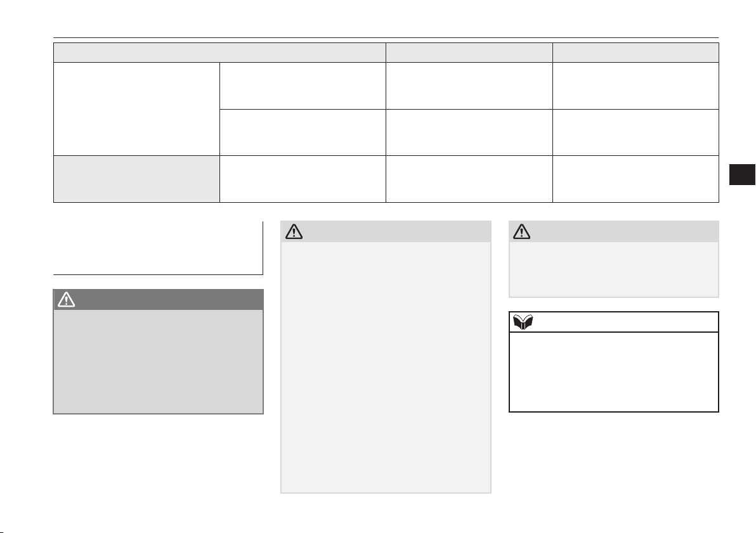Select the tall merged white cell in the first column
This screenshot has width=756, height=533.
click(136, 109)
